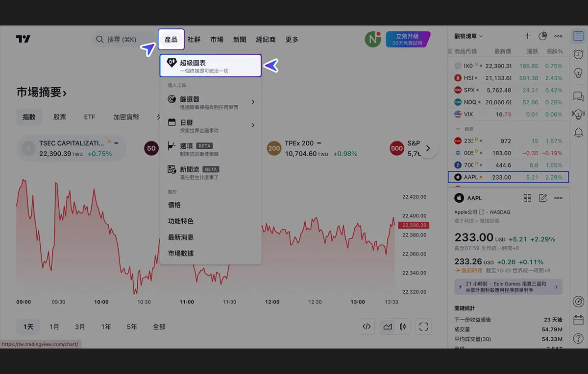Add a symbol with the plus icon
This screenshot has height=374, width=588.
pyautogui.click(x=527, y=36)
